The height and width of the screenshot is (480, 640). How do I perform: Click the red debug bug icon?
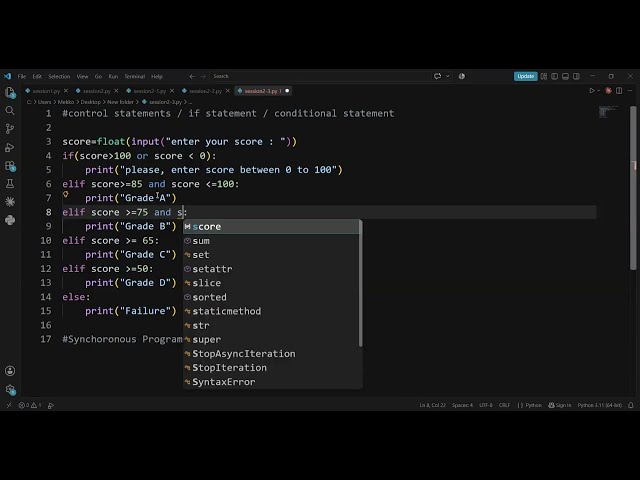click(608, 91)
